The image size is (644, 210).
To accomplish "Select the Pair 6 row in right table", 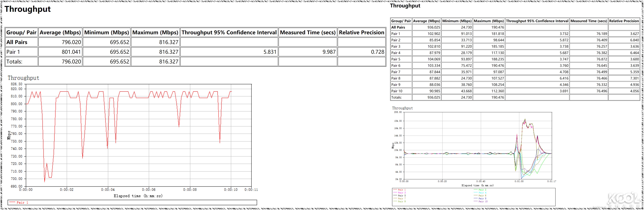I will pos(396,66).
